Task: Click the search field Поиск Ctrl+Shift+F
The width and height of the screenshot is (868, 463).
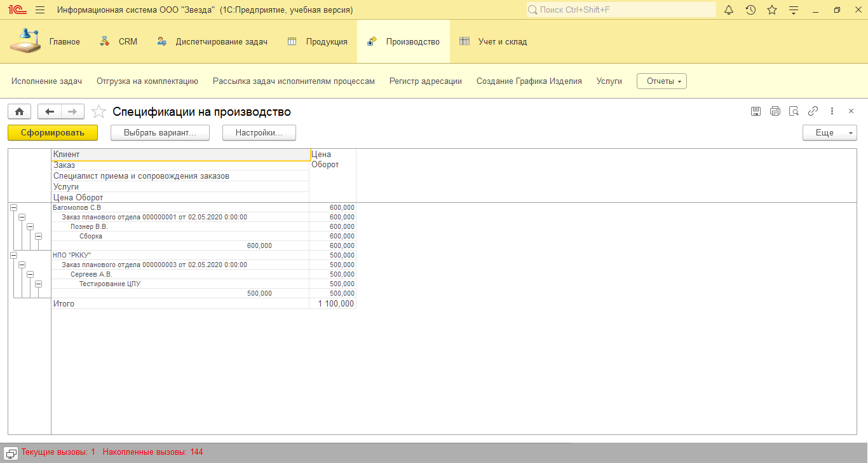Action: (621, 10)
